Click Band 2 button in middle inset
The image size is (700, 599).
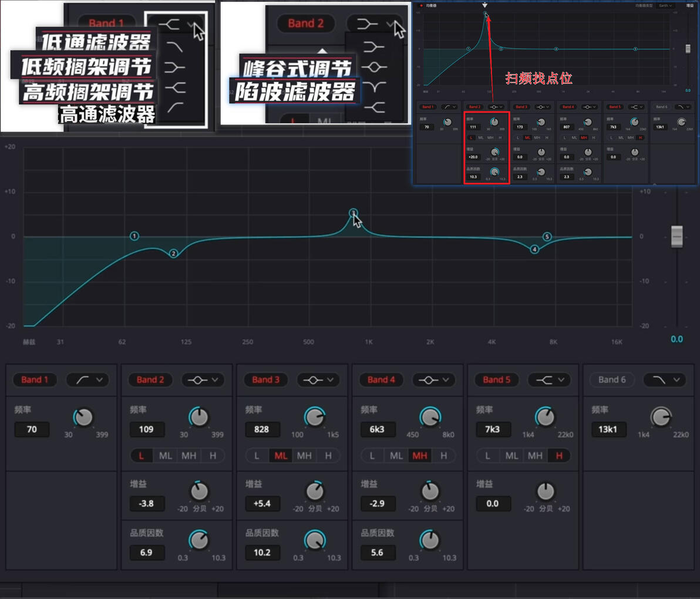pyautogui.click(x=306, y=23)
